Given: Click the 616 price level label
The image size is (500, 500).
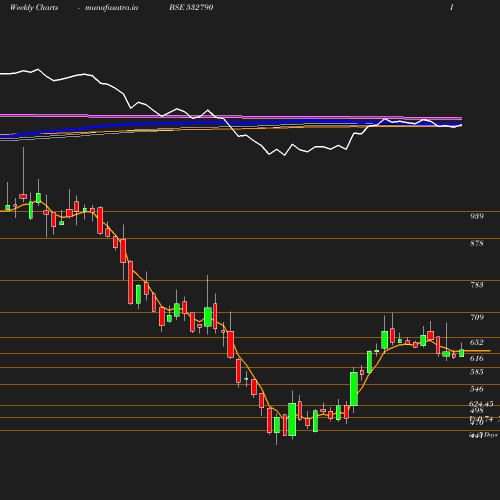Looking at the screenshot, I should (477, 358).
